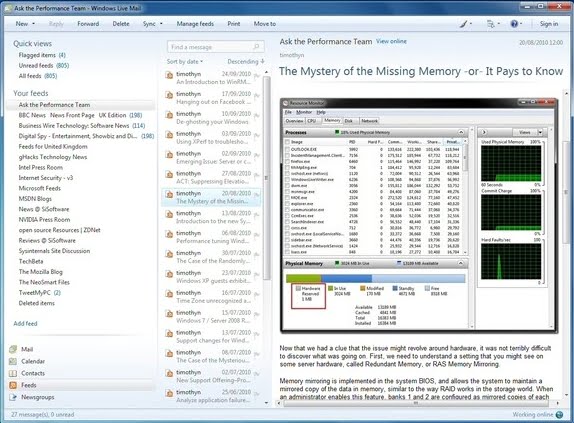This screenshot has width=574, height=423.
Task: Select All feeds quick view
Action: coord(38,76)
